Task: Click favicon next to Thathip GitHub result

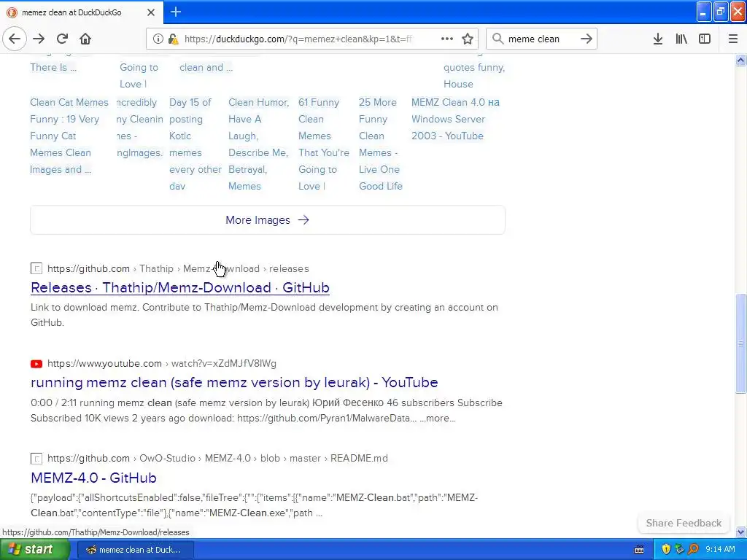Action: coord(36,268)
